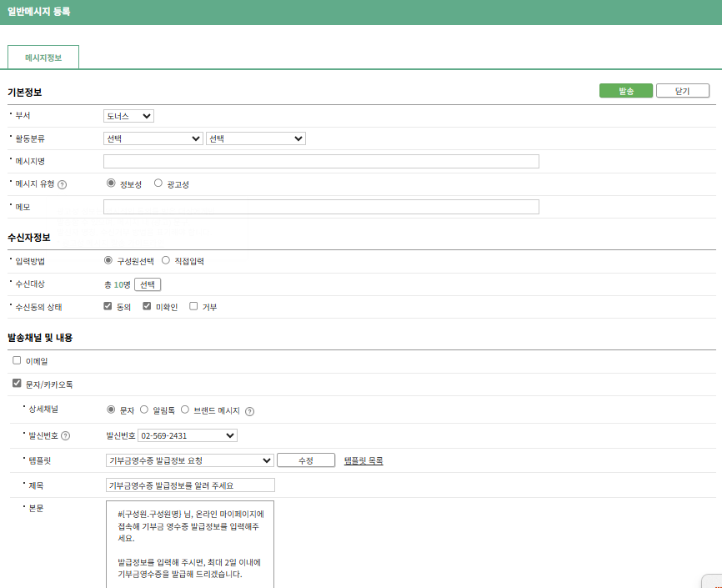Choose 직접입력 input method
Image resolution: width=722 pixels, height=588 pixels.
click(166, 260)
